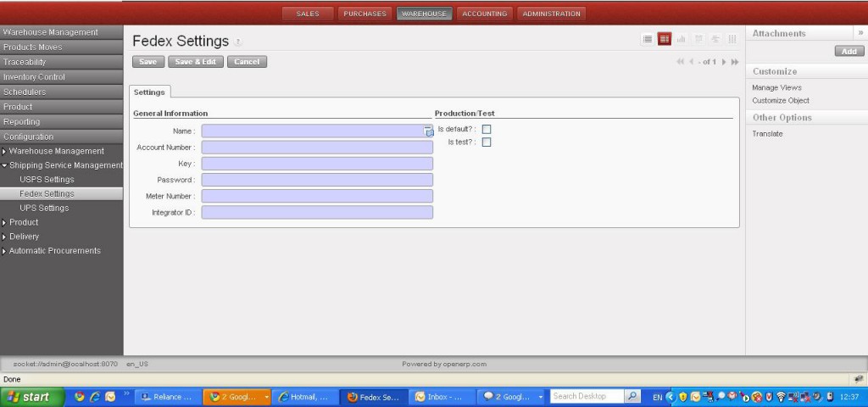This screenshot has height=407, width=868.
Task: Select the red form view icon
Action: click(665, 39)
